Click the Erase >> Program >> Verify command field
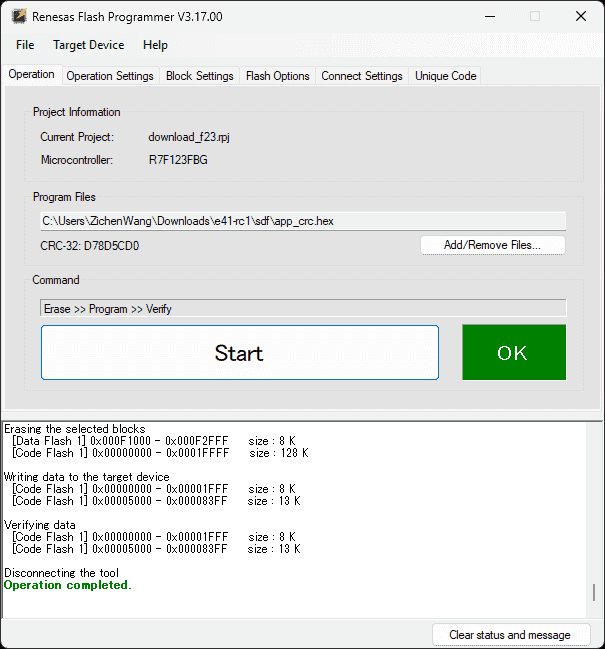The image size is (605, 649). point(302,309)
